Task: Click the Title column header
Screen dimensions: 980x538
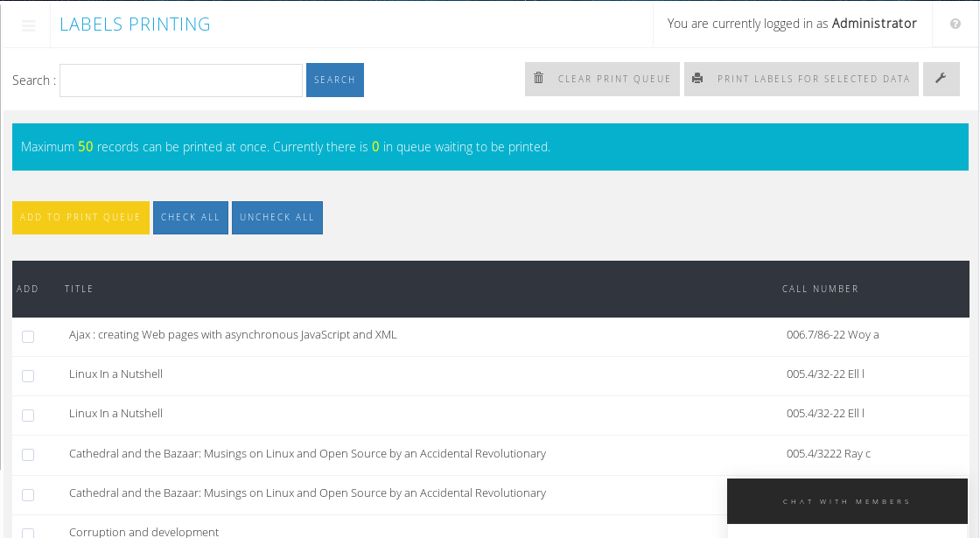Action: click(79, 289)
